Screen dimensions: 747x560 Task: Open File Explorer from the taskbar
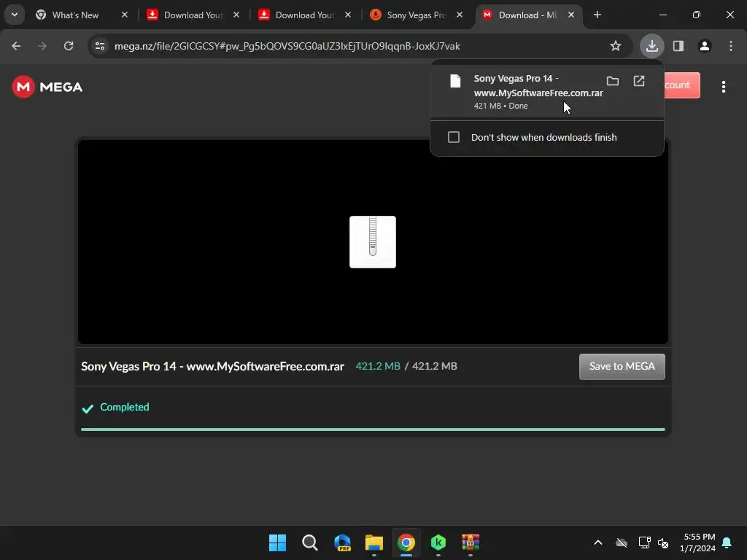(x=374, y=542)
